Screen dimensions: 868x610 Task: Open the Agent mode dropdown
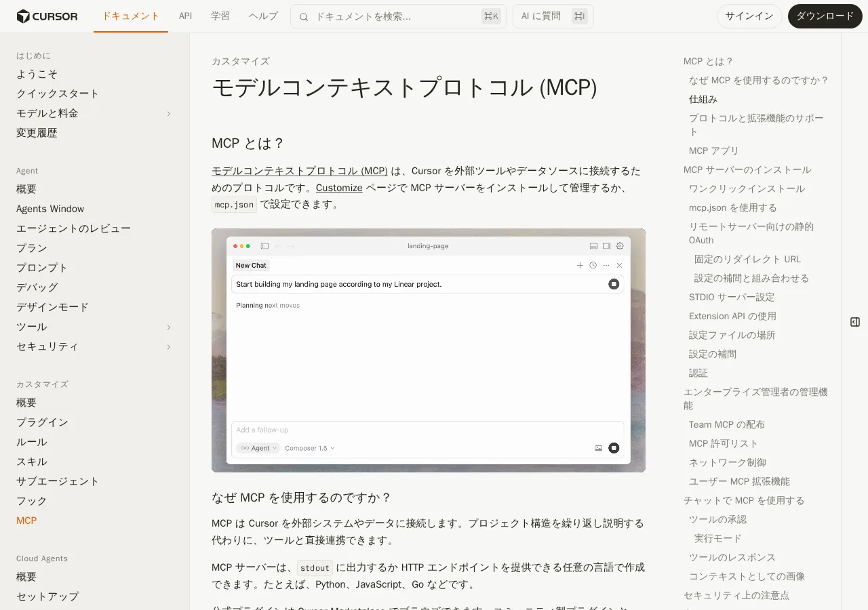pos(258,448)
